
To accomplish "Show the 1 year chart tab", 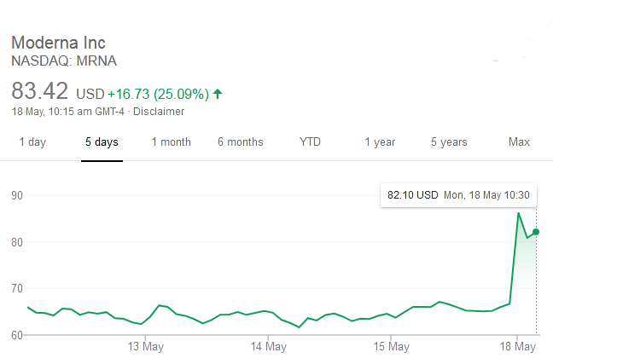I will coord(380,142).
